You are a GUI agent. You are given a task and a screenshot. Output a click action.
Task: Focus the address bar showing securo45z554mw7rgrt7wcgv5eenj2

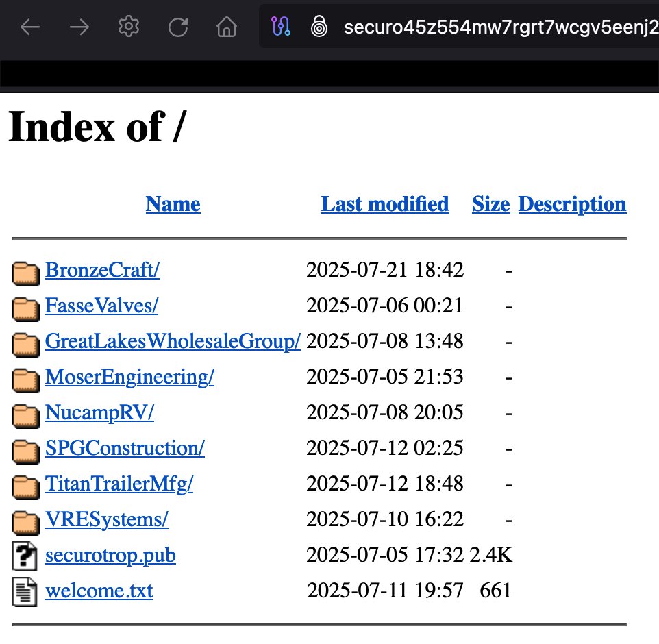[x=459, y=27]
